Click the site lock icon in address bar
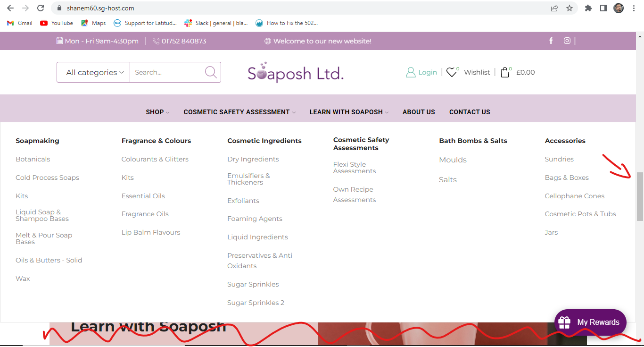 [59, 8]
